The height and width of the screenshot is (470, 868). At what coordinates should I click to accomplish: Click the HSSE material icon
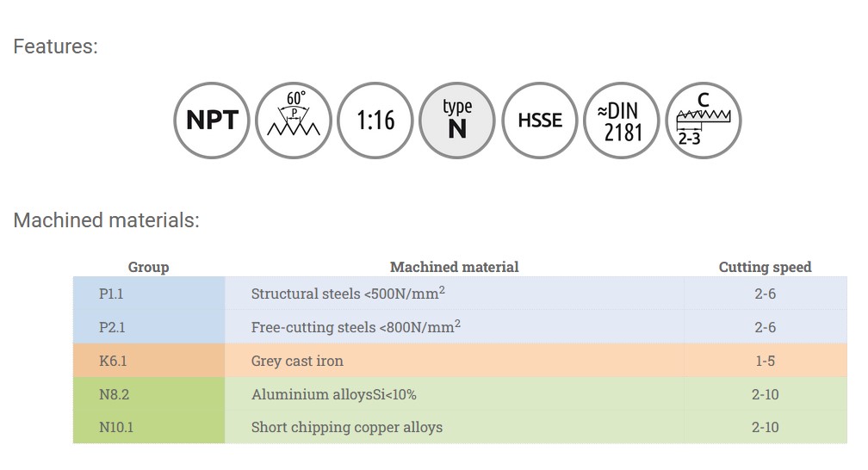pos(539,121)
